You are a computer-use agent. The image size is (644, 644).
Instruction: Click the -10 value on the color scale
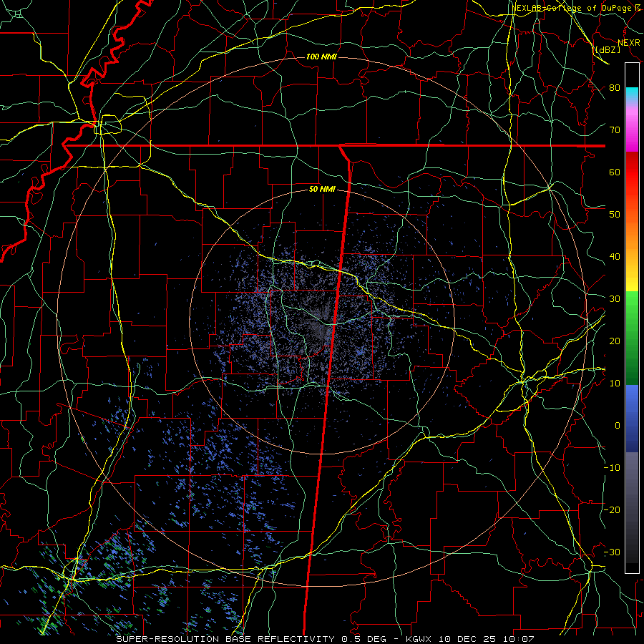pos(612,468)
